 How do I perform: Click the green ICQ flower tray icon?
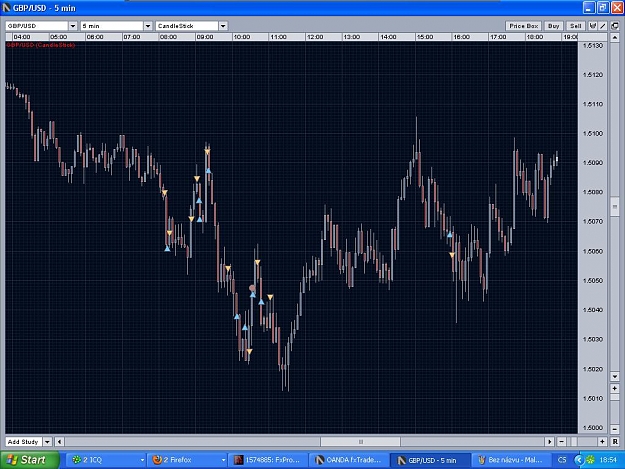[x=590, y=460]
